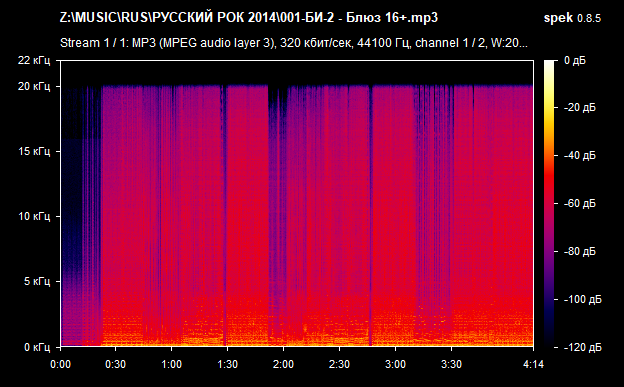Screen dimensions: 624x387
Task: Click the stream info line starting 'Stream 1 / 1'
Action: 294,43
